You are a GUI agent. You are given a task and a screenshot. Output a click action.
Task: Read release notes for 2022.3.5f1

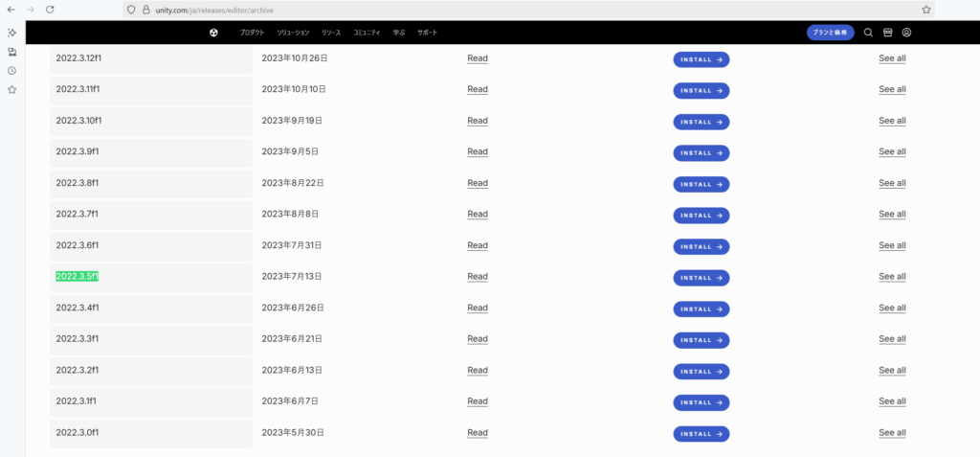pos(478,276)
